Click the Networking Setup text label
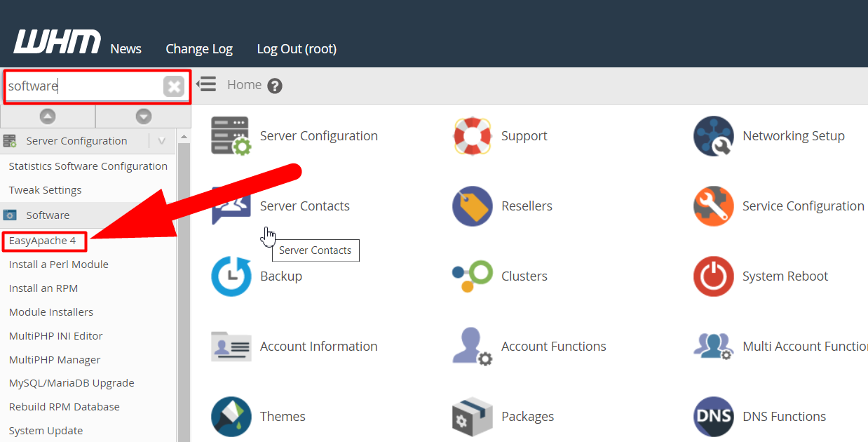The image size is (868, 442). (794, 136)
